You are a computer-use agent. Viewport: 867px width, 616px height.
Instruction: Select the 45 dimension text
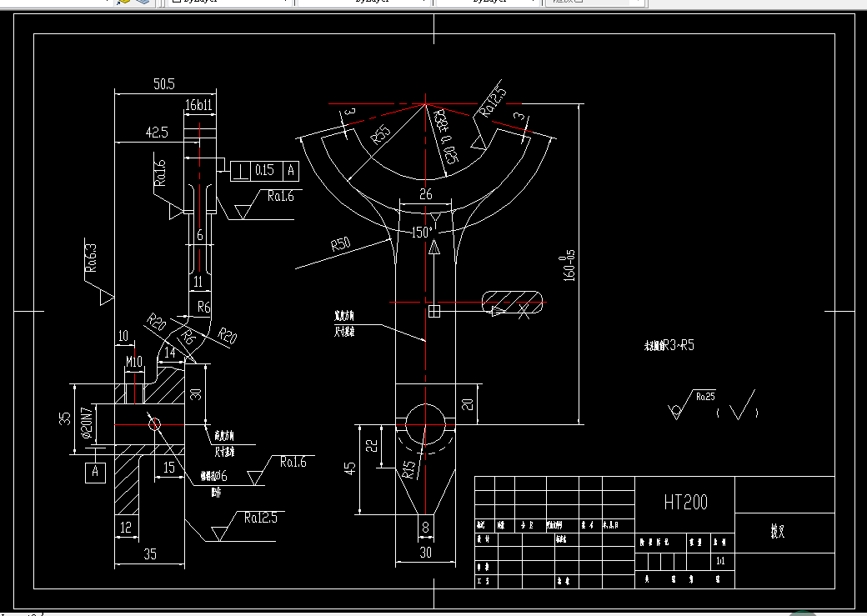point(350,468)
